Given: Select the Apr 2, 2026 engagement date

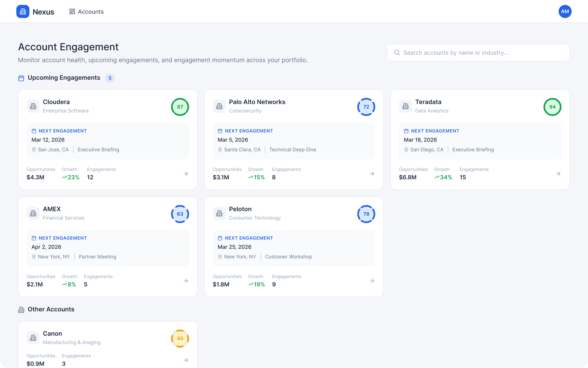Looking at the screenshot, I should pos(46,247).
